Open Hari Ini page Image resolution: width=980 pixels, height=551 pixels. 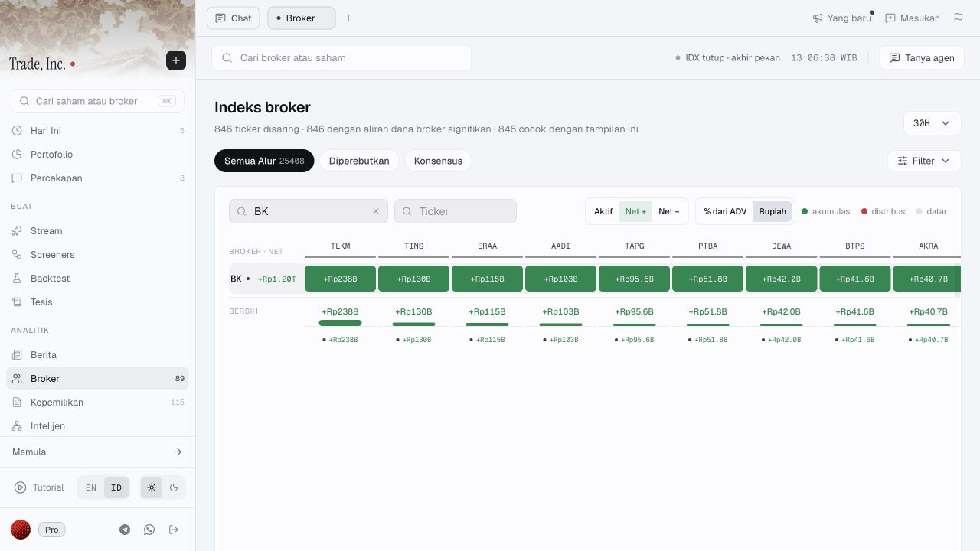pos(98,131)
